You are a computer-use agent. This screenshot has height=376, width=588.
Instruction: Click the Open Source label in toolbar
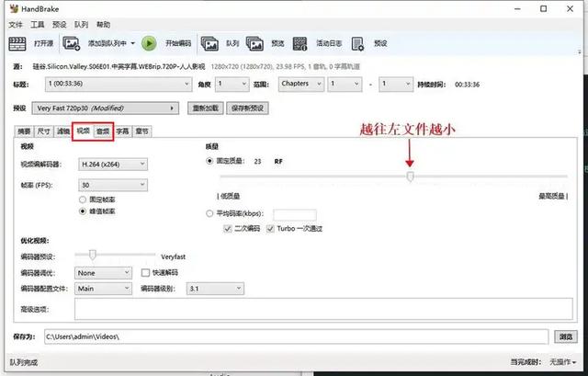coord(44,43)
